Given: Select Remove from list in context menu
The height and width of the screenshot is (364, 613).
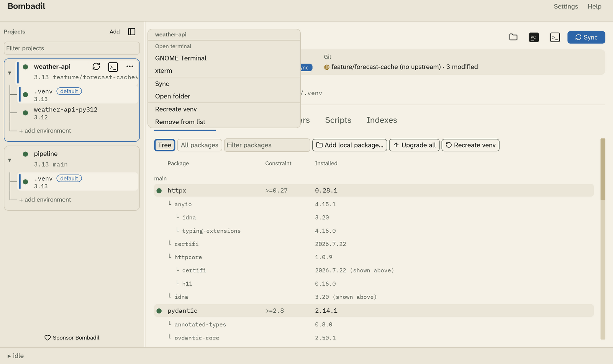Looking at the screenshot, I should pos(224,122).
